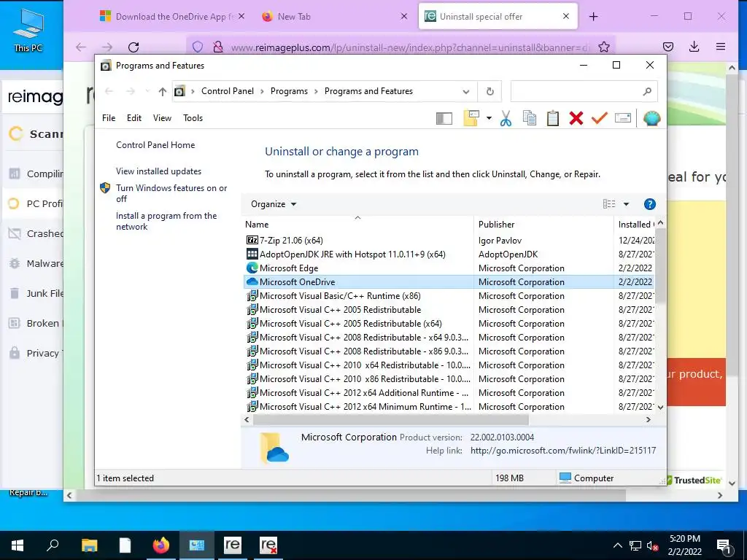Click the Paste clipboard toolbar icon
Image resolution: width=747 pixels, height=560 pixels.
[x=553, y=118]
